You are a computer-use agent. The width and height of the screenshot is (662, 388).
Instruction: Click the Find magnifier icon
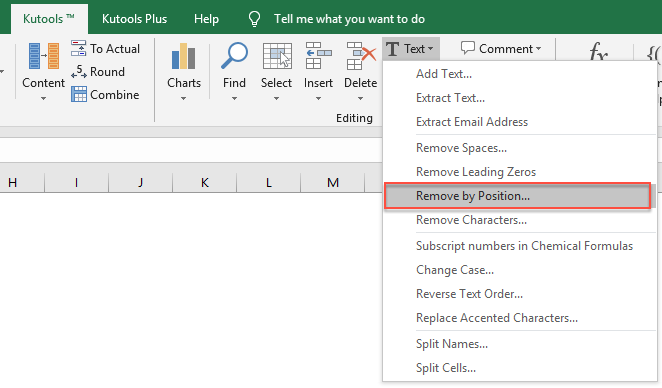[234, 56]
